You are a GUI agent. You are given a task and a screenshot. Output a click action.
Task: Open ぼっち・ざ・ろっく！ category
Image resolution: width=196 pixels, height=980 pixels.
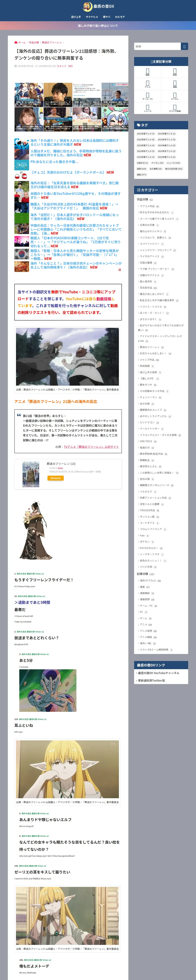tap(152, 313)
